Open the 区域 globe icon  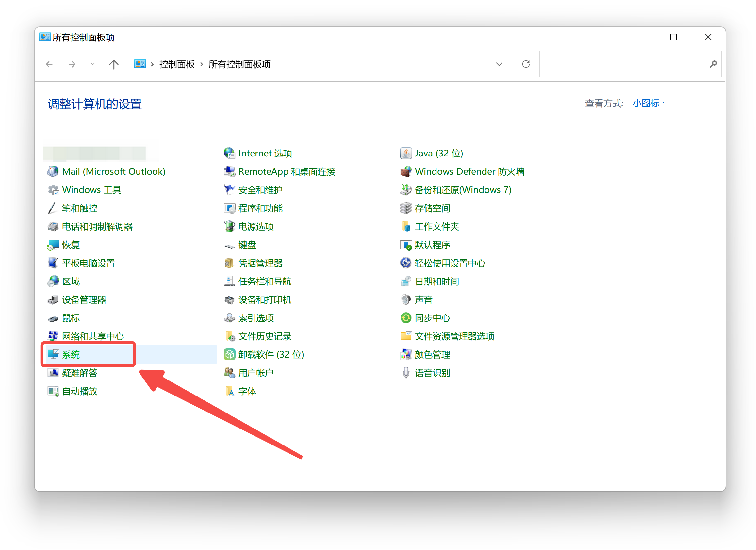53,282
